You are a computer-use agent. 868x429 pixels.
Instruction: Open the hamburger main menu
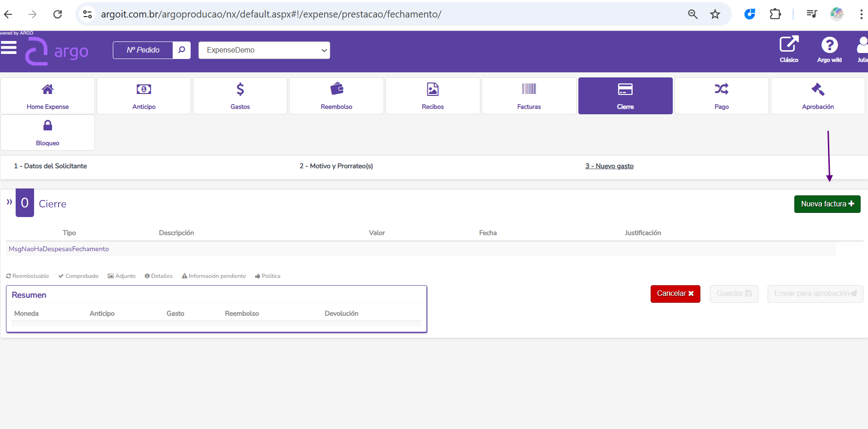click(x=8, y=47)
